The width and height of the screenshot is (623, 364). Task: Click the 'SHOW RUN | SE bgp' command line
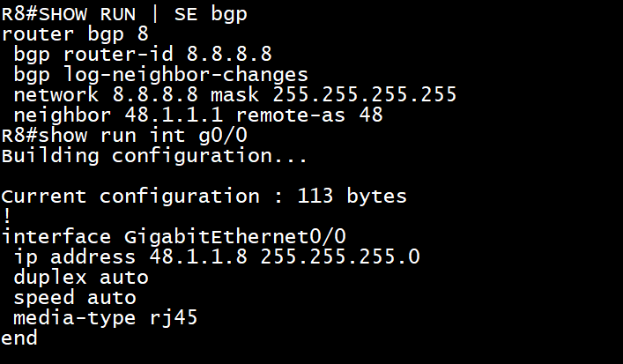[x=143, y=15]
